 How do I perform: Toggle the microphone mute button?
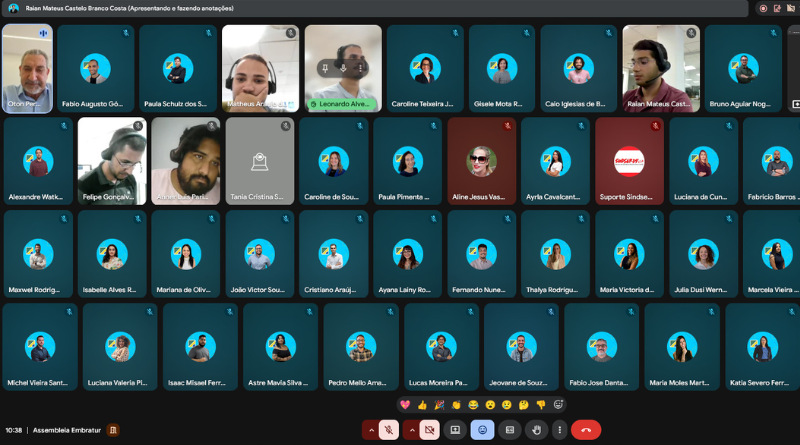coord(389,430)
